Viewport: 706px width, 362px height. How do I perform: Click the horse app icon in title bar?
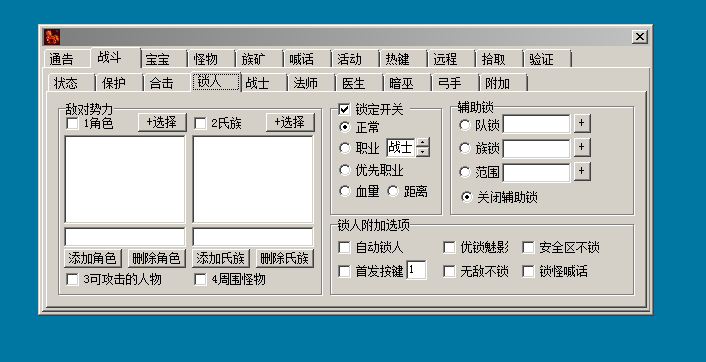point(52,37)
